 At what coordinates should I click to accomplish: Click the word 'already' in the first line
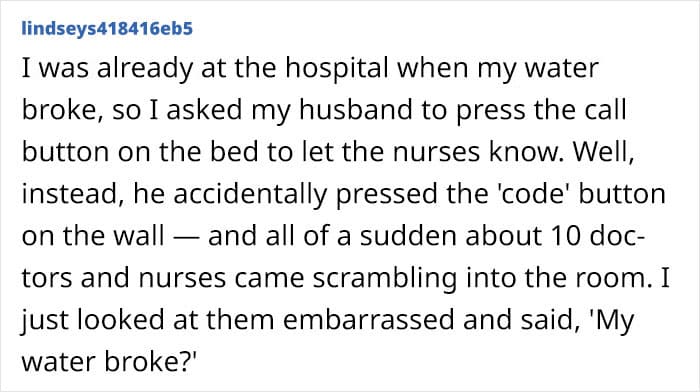point(144,69)
